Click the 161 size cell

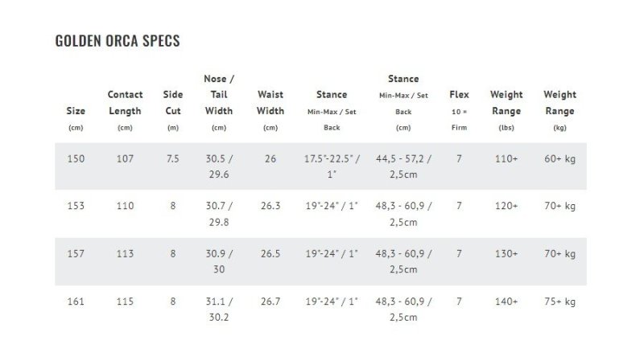tap(75, 301)
